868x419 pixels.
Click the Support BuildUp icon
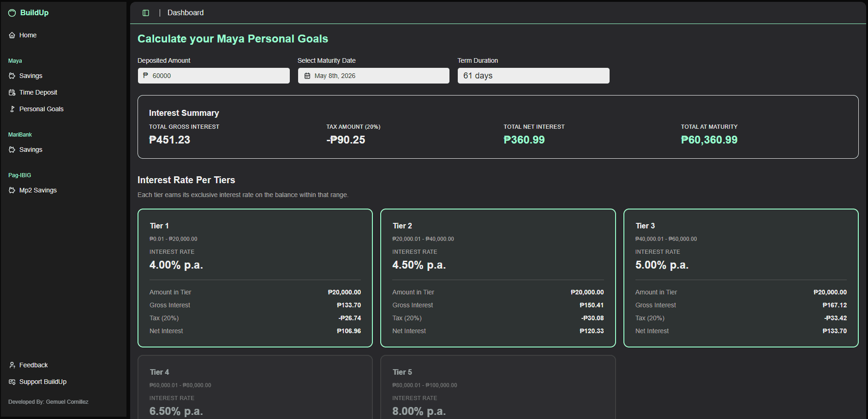12,382
